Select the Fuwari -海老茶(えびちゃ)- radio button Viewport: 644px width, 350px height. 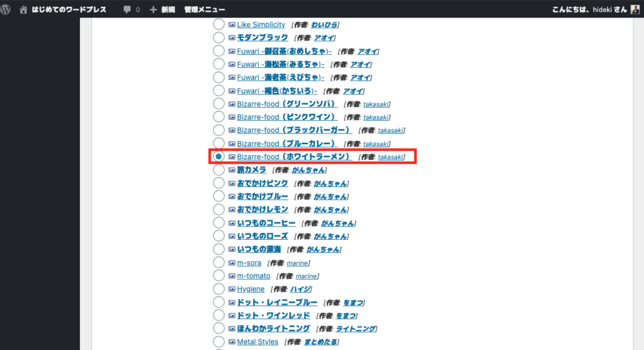point(218,77)
